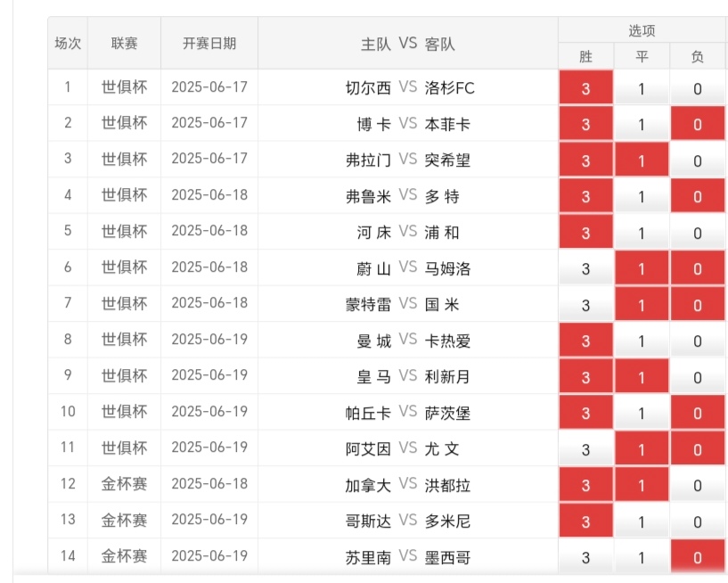Toggle win option 3 for 皇马 VS 利新月
Screen dimensions: 728x583
586,376
